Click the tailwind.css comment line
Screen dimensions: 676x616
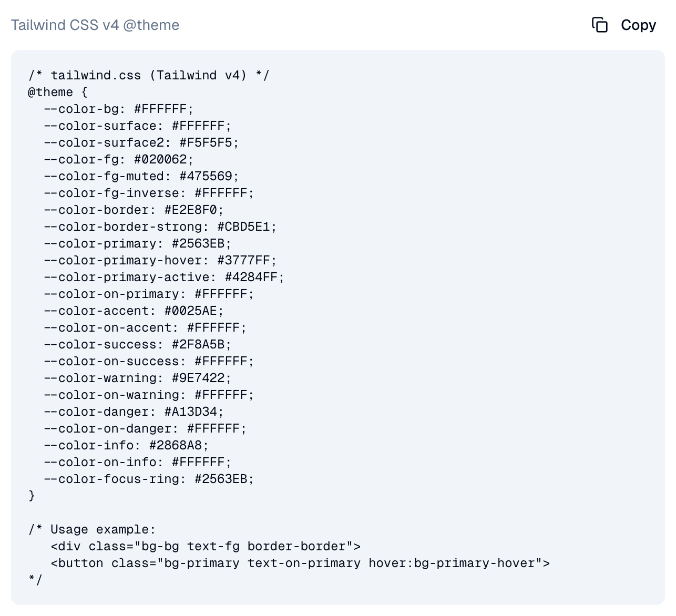[149, 75]
